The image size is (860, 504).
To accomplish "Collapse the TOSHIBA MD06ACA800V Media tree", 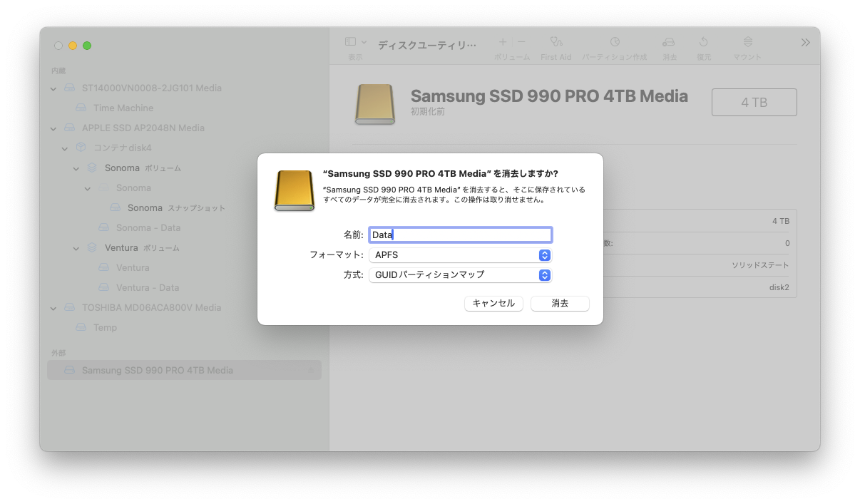I will tap(53, 308).
